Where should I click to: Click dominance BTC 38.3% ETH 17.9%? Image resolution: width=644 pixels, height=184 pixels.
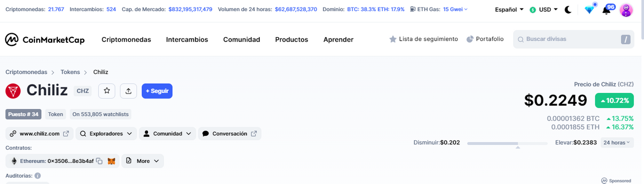(376, 9)
